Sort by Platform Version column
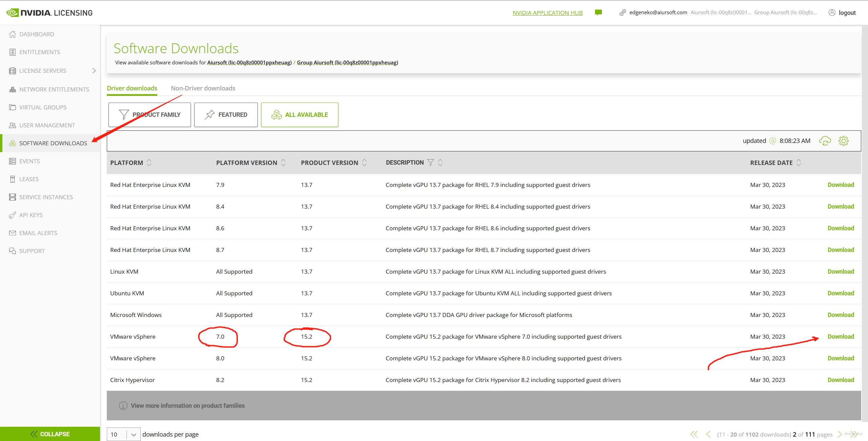Viewport: 868px width, 441px height. [283, 163]
